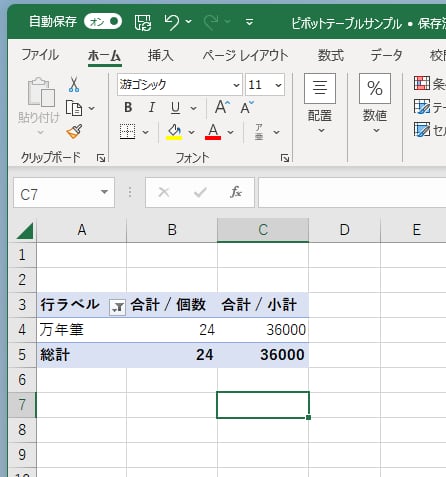This screenshot has height=477, width=446.
Task: Click the conditional formatting icon
Action: click(422, 83)
